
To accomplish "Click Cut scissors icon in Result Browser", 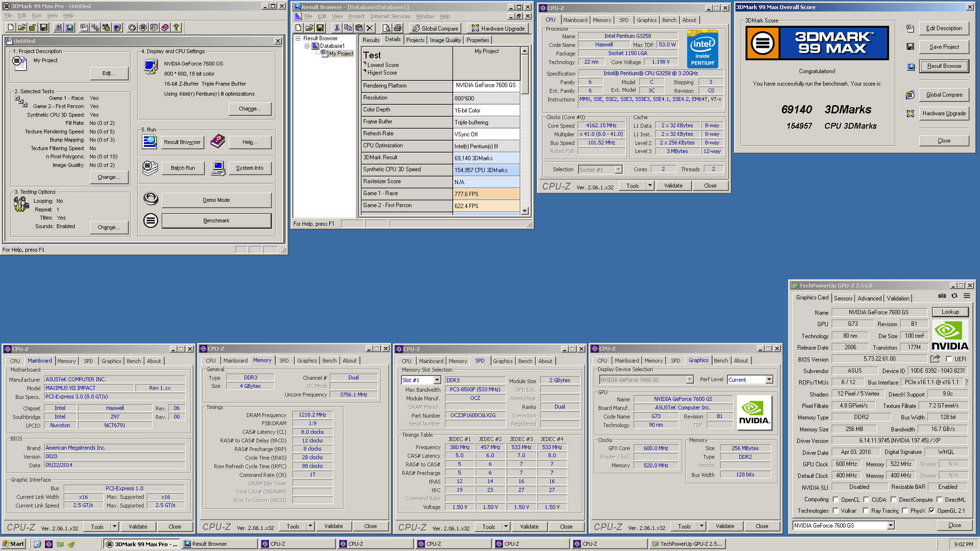I will coord(337,28).
